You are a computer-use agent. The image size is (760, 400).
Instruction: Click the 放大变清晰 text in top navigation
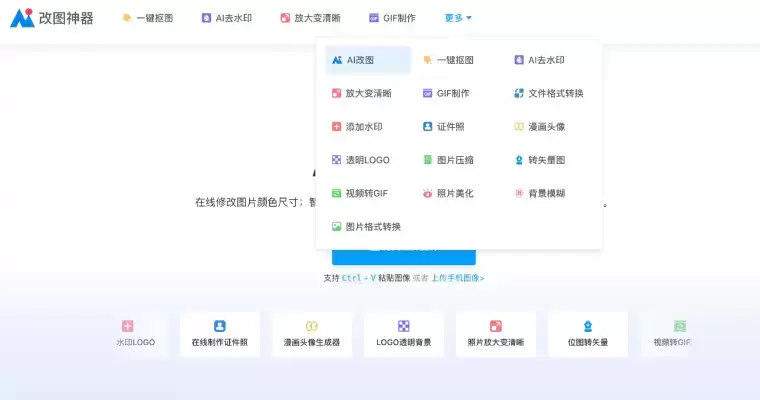[317, 18]
